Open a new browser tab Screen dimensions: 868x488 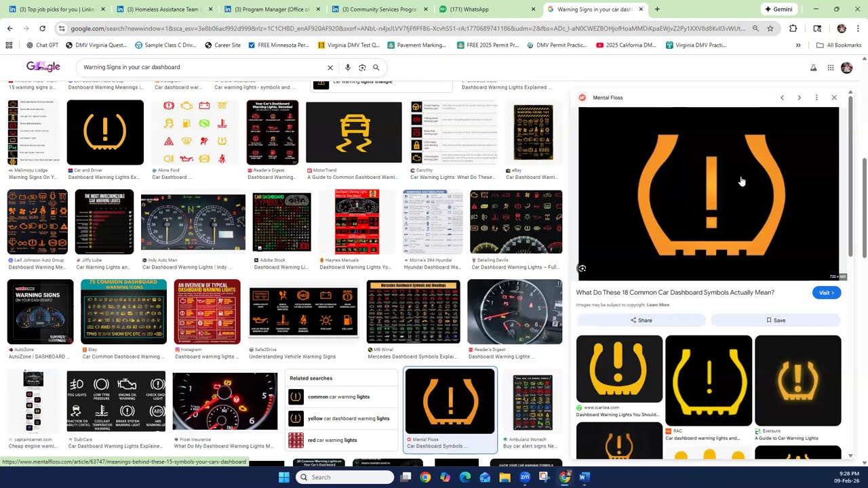pos(656,9)
